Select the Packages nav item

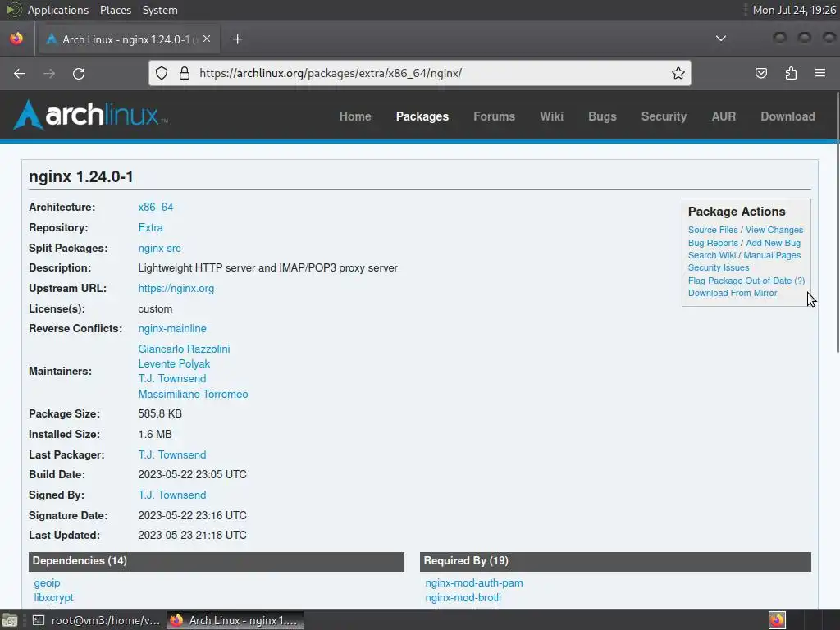pyautogui.click(x=422, y=116)
